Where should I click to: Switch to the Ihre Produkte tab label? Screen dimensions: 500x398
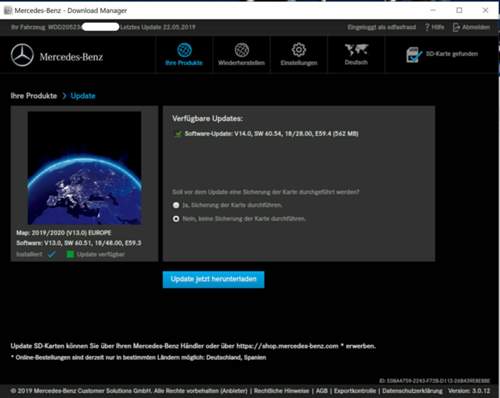[x=184, y=63]
